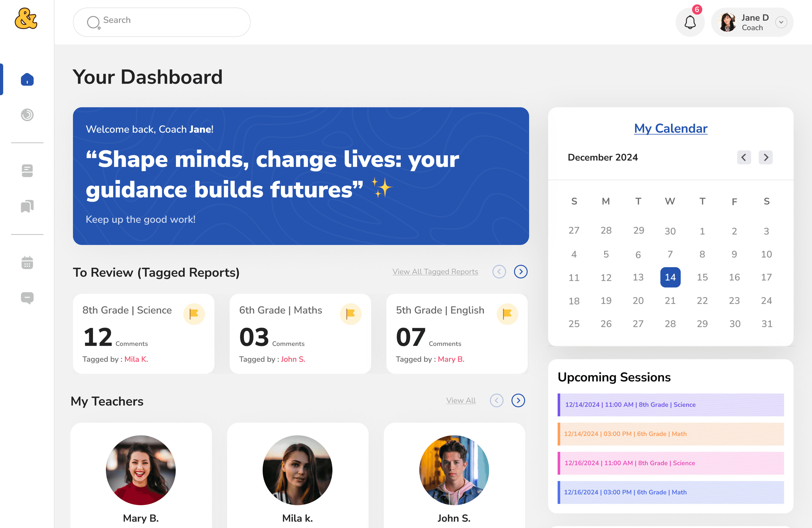Expand the Jane D profile dropdown

click(x=781, y=23)
